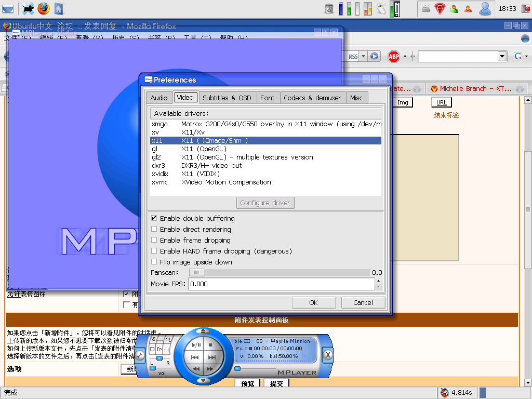Click the fast forward button in MPlayer
532x399 pixels.
(210, 368)
